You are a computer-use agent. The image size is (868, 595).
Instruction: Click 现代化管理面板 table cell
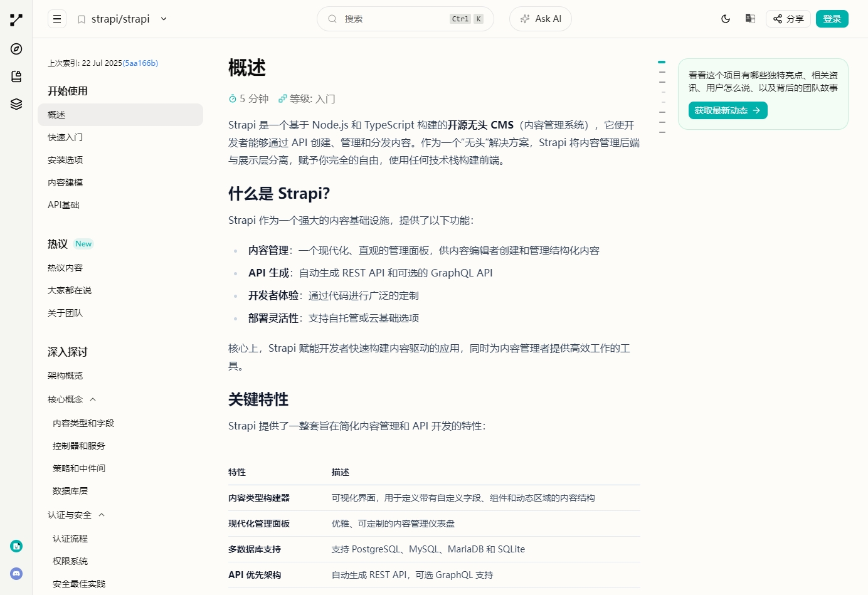point(259,524)
